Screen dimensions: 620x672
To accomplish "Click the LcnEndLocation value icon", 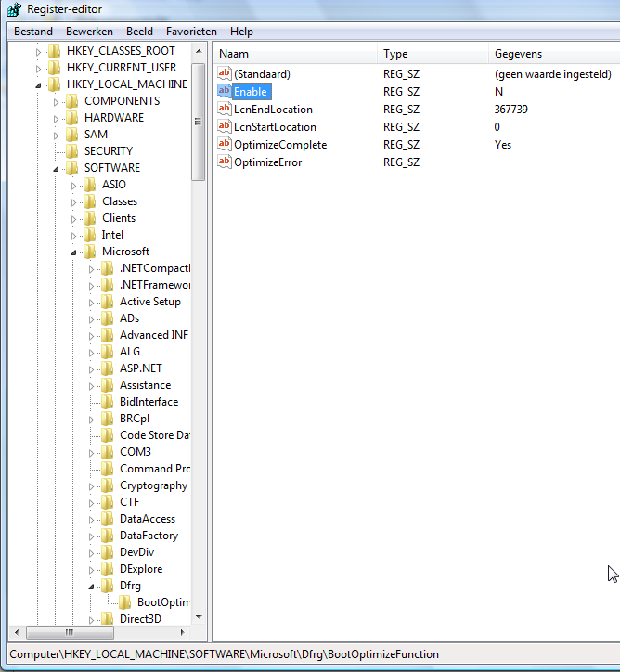I will [225, 109].
